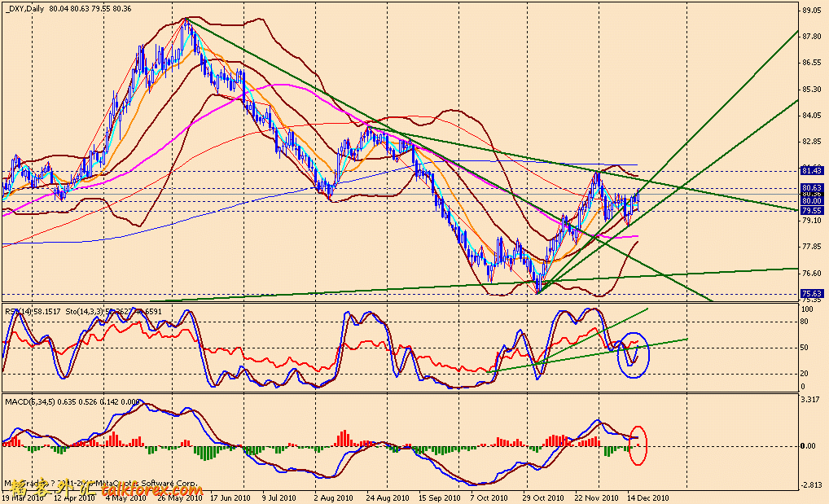Click the 0.00 MACD zero level label
Screen dimensions: 829x504
click(809, 446)
